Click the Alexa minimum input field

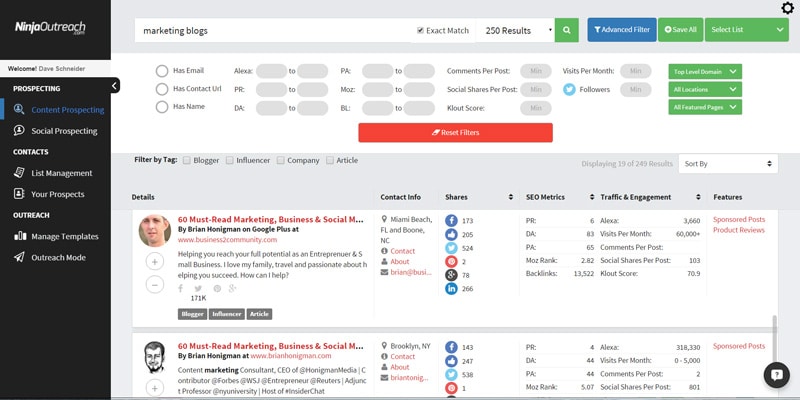tap(271, 71)
